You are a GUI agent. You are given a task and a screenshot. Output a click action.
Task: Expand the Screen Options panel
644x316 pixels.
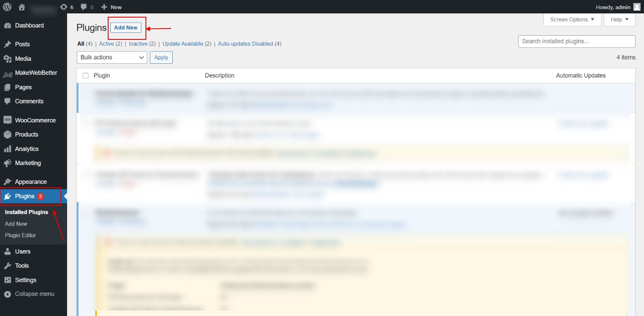[x=572, y=19]
